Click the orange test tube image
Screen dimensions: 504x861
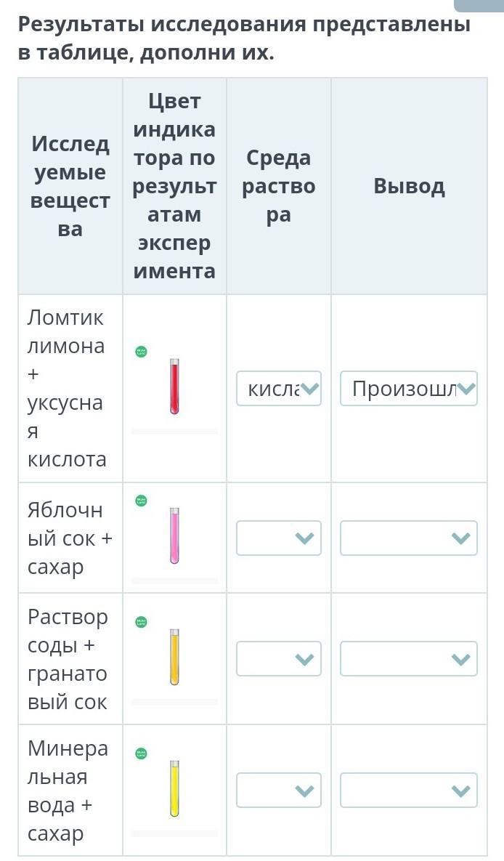pos(174,658)
